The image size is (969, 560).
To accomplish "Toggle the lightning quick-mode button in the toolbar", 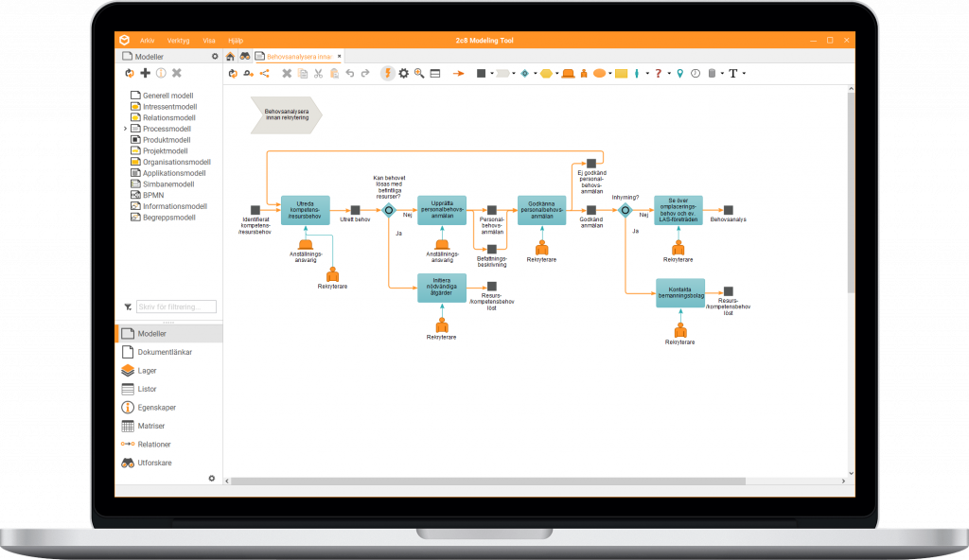I will coord(389,73).
